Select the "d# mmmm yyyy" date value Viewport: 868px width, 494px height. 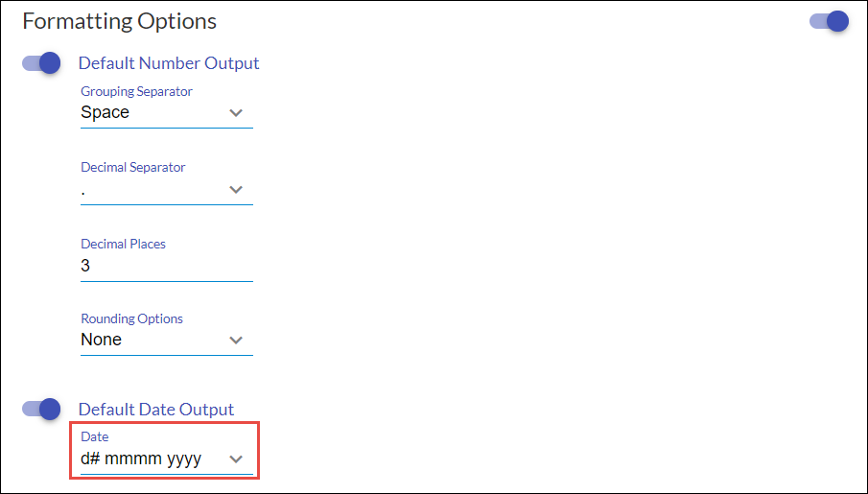142,459
